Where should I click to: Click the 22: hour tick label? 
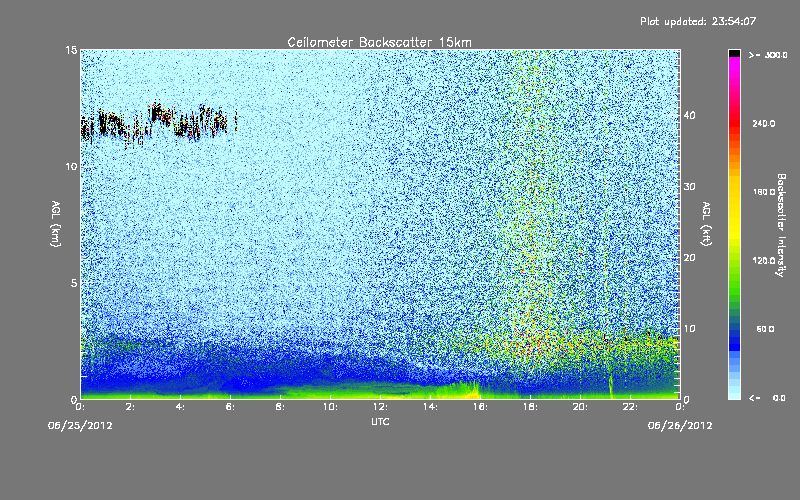click(x=630, y=407)
